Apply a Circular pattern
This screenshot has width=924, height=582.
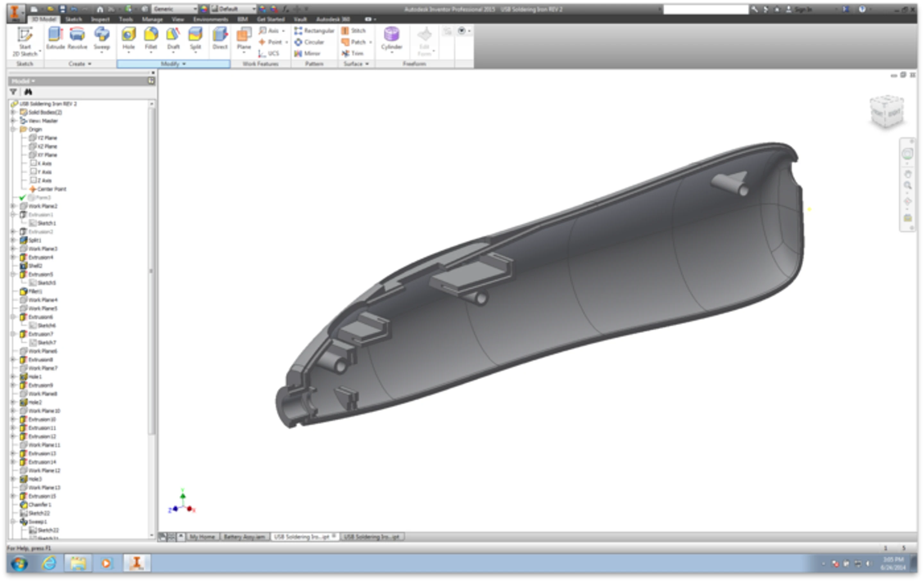pyautogui.click(x=309, y=42)
